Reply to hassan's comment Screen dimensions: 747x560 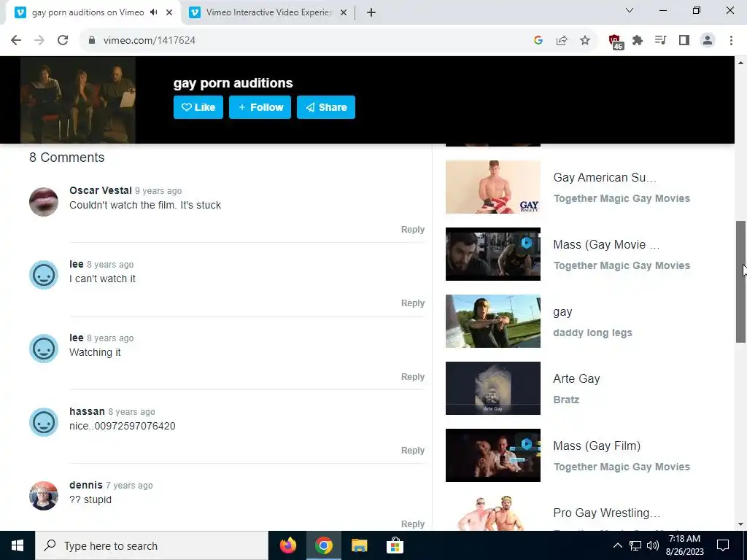pyautogui.click(x=413, y=451)
